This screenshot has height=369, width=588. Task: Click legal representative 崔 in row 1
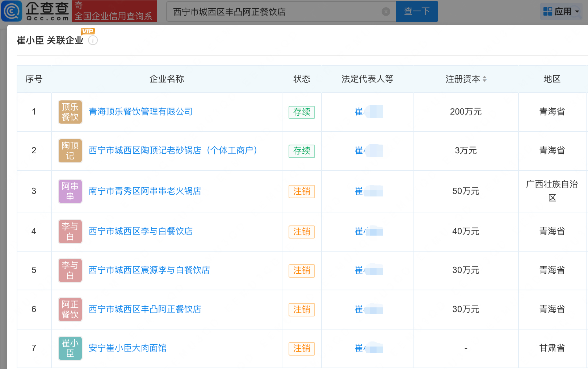tap(368, 112)
